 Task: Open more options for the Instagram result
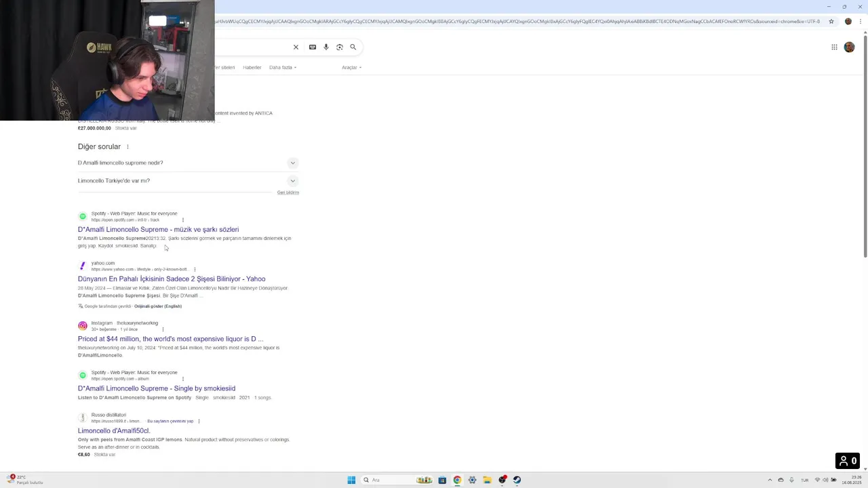tap(163, 329)
